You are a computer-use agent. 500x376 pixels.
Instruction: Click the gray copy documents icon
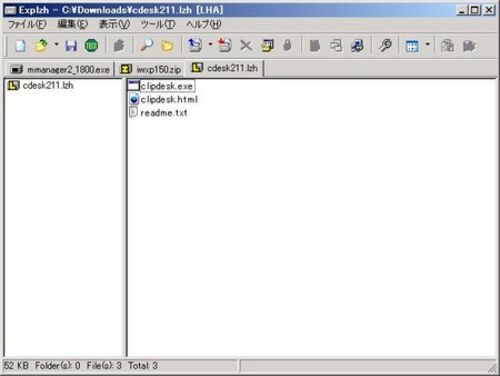pyautogui.click(x=447, y=46)
